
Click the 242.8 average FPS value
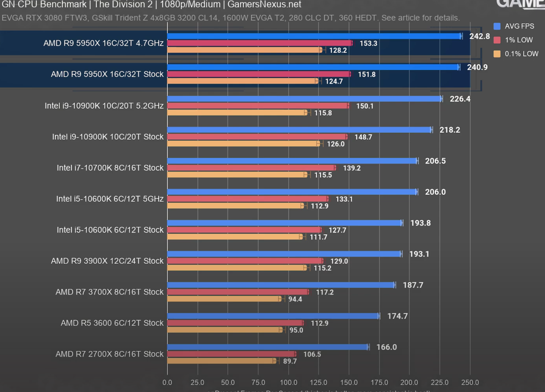479,36
